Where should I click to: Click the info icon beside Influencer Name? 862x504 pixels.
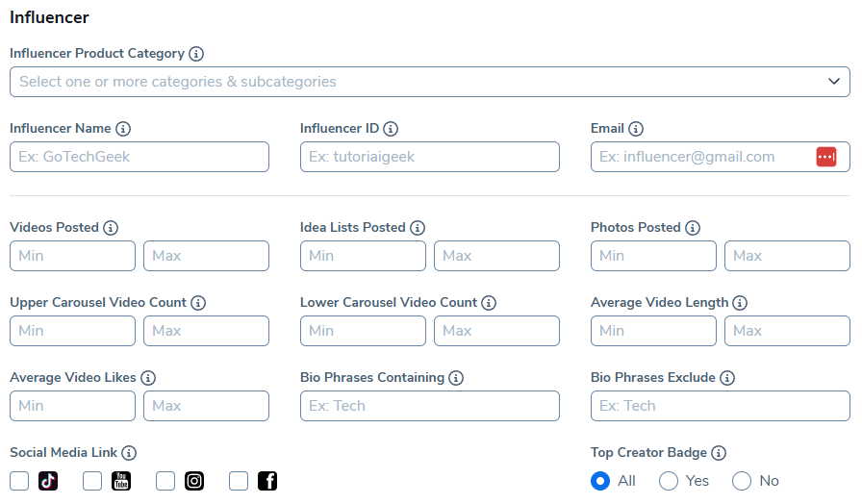click(x=123, y=129)
